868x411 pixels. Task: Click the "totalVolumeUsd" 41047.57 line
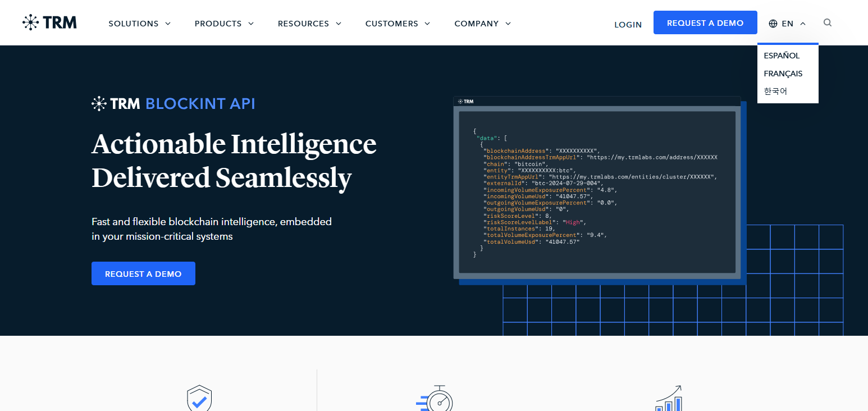[x=531, y=242]
